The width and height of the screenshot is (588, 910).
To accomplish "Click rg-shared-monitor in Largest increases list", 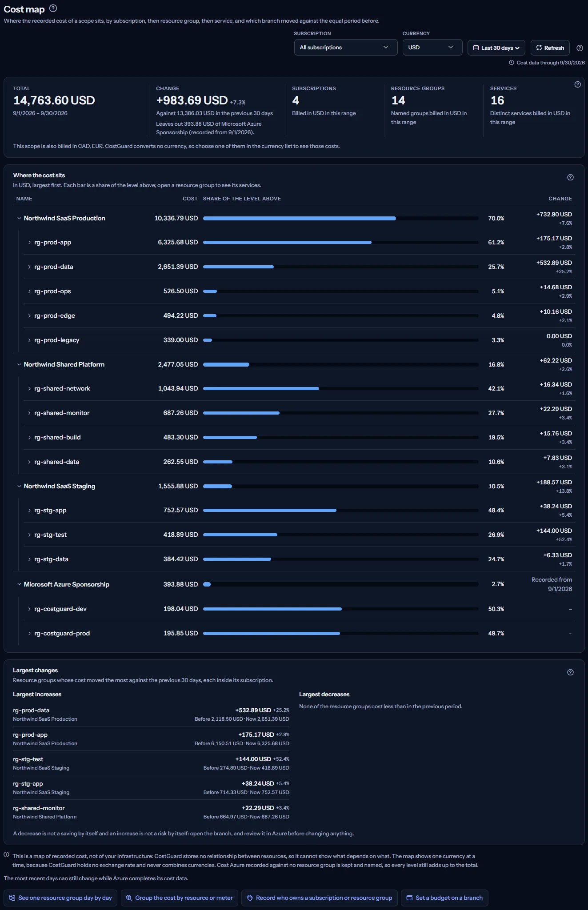I will 39,808.
